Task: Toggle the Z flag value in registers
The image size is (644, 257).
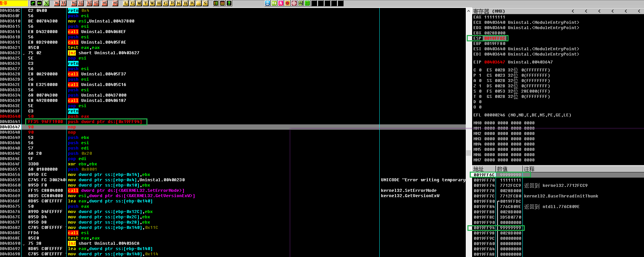Action: pos(480,86)
